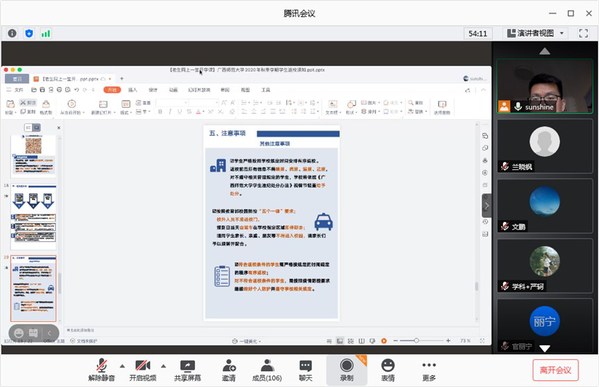Open the 演讲者视图 view dropdown

(x=535, y=33)
